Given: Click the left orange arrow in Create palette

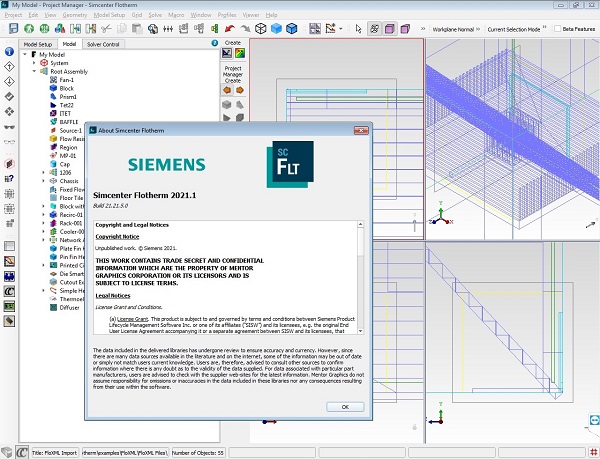Looking at the screenshot, I should [226, 89].
